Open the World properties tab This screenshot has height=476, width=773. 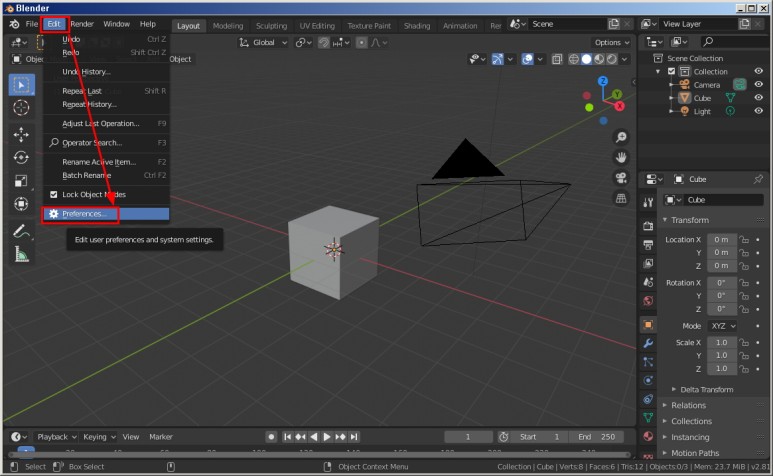[648, 301]
